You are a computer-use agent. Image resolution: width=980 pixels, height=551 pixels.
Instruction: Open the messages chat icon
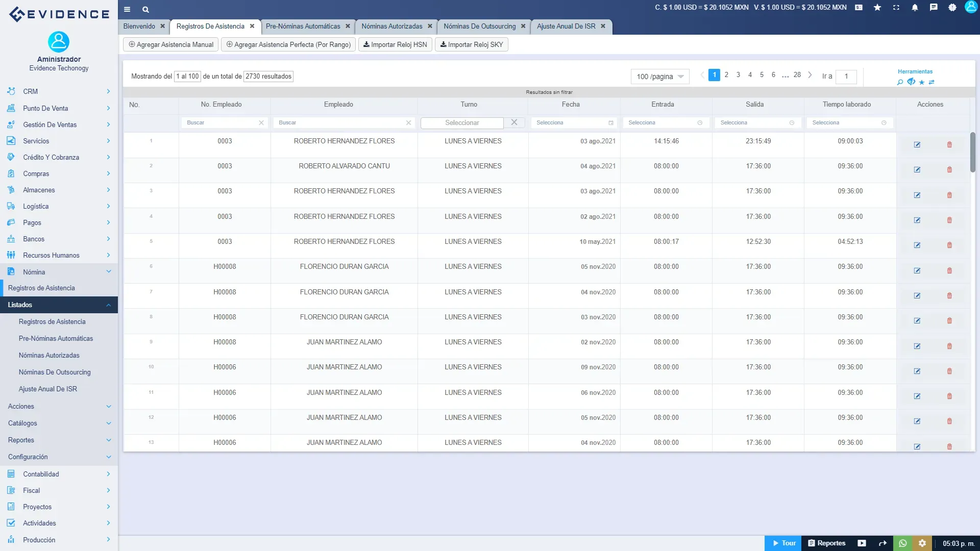(x=933, y=8)
